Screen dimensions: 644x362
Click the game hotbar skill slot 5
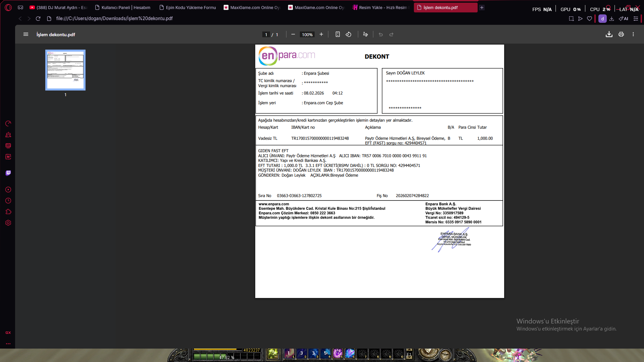pyautogui.click(x=338, y=354)
